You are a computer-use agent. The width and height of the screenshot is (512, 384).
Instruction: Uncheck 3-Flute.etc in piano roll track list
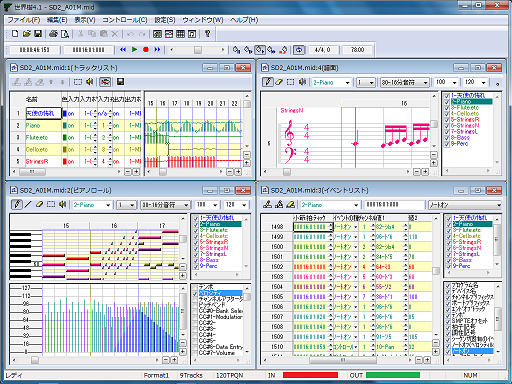[x=196, y=230]
